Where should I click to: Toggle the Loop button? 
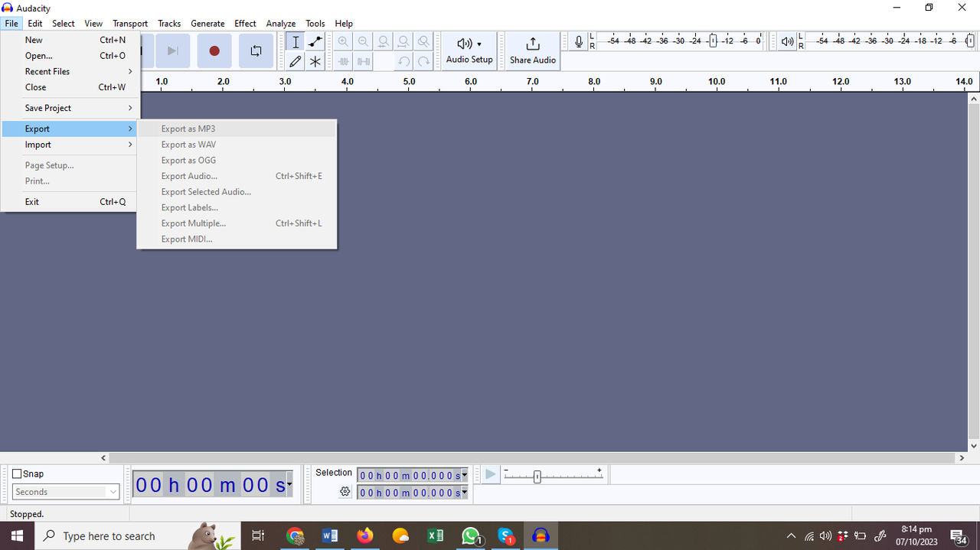[x=256, y=50]
